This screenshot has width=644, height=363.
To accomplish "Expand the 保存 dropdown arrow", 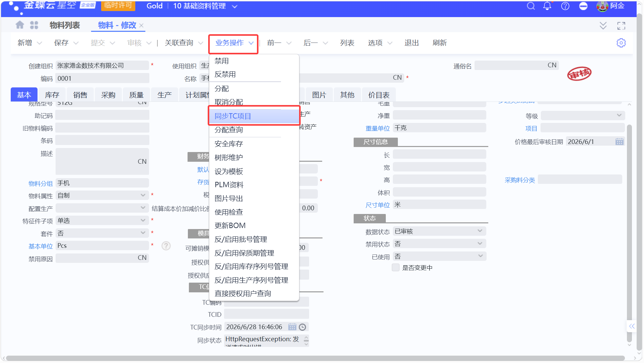I will pos(76,43).
